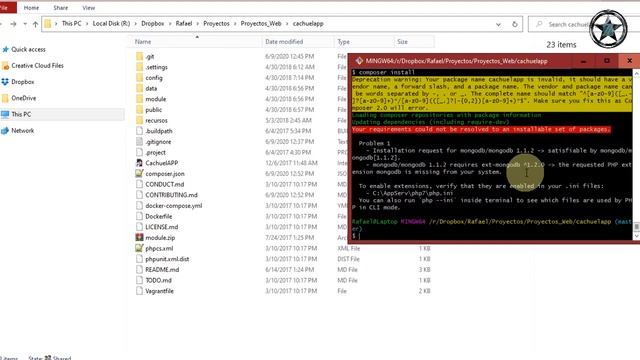
Task: Select the module.zip archive icon
Action: [139, 238]
